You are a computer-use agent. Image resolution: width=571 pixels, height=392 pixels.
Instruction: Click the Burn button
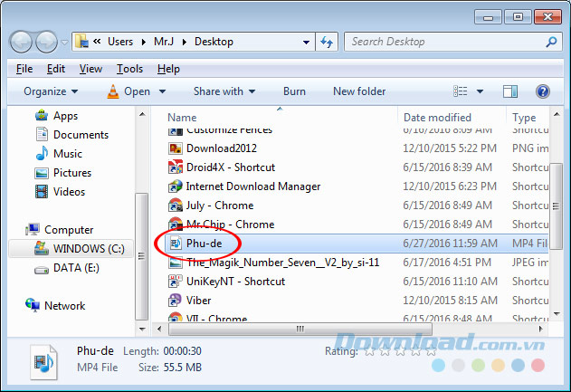click(x=294, y=91)
